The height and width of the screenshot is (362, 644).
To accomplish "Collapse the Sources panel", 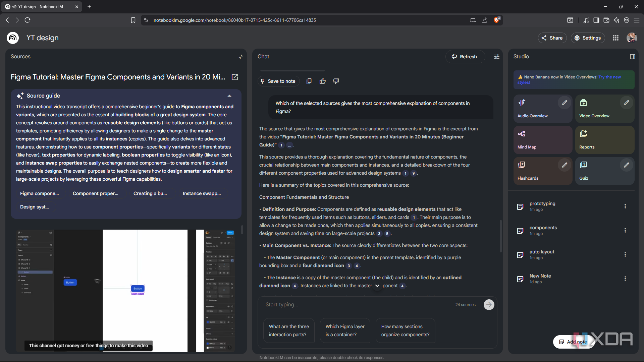I will [x=241, y=57].
